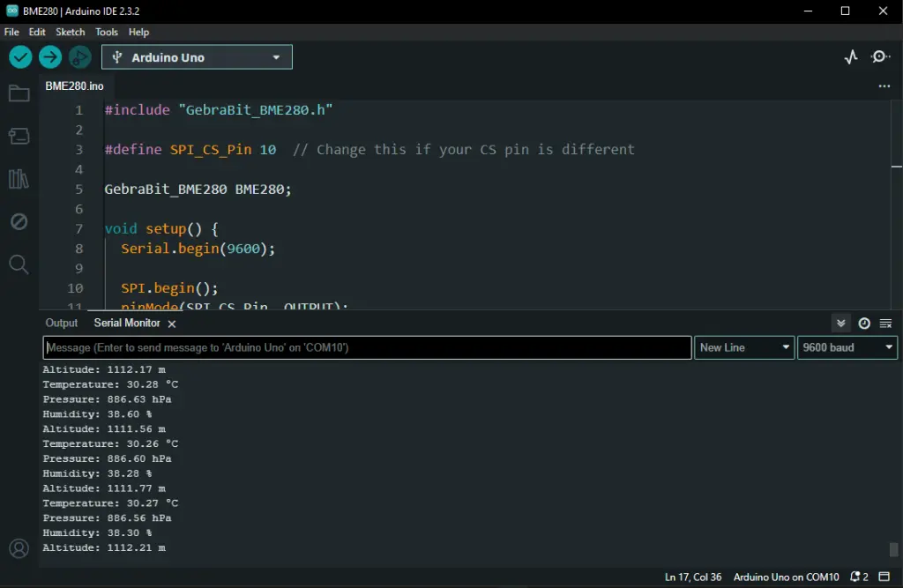This screenshot has height=588, width=903.
Task: Click the GebraBit_BME280 BME280; declaration line
Action: pyautogui.click(x=198, y=190)
